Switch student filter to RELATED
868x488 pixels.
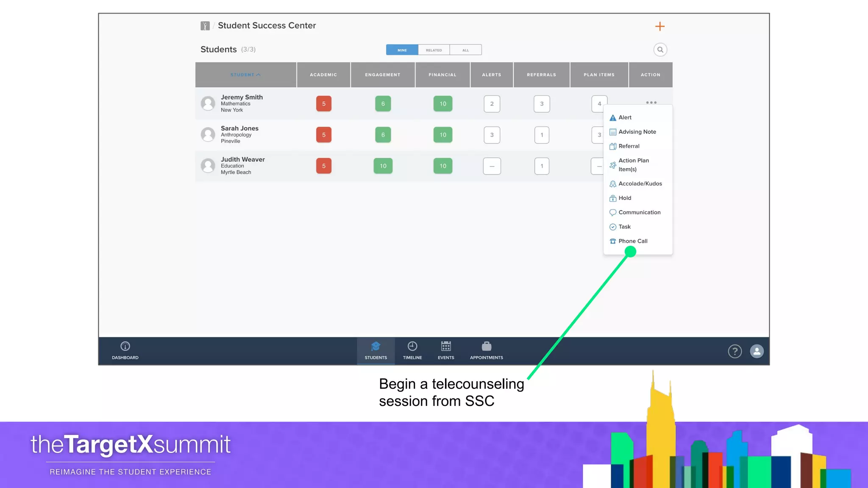pos(434,50)
